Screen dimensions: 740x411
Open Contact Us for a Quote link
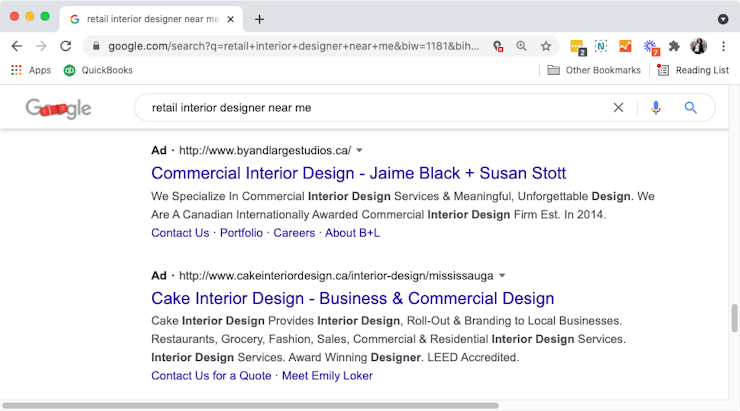[211, 376]
